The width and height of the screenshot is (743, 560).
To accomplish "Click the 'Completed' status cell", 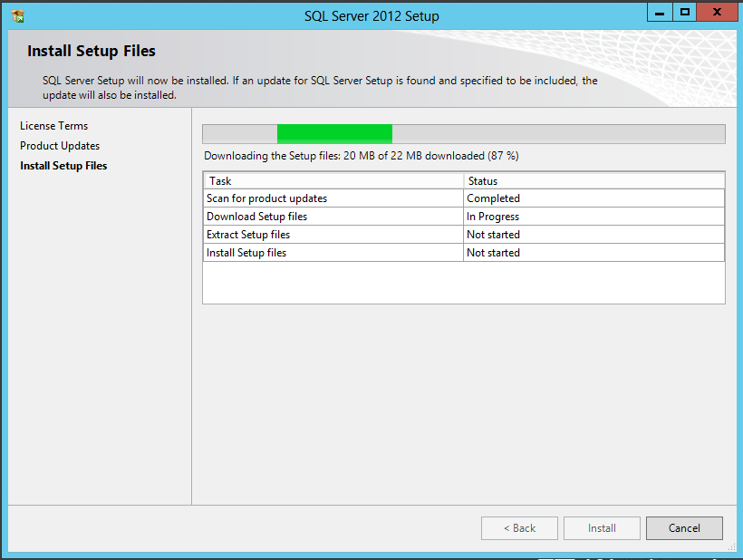I will coord(594,198).
